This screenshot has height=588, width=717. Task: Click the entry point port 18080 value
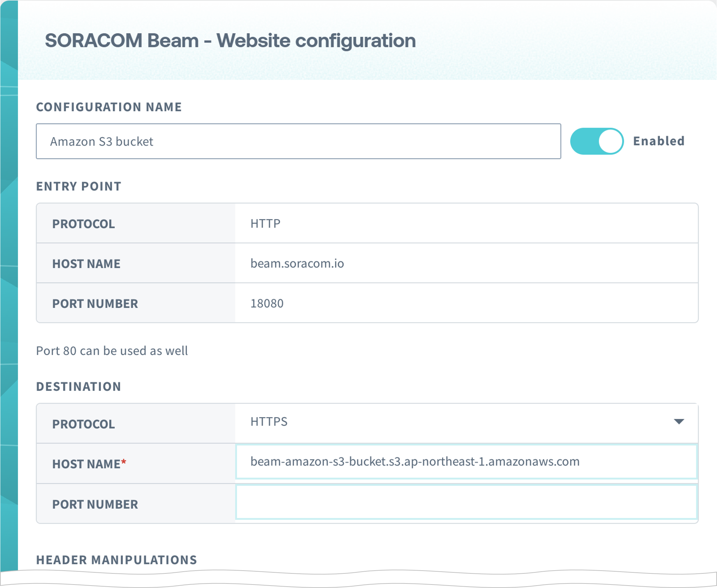coord(267,303)
